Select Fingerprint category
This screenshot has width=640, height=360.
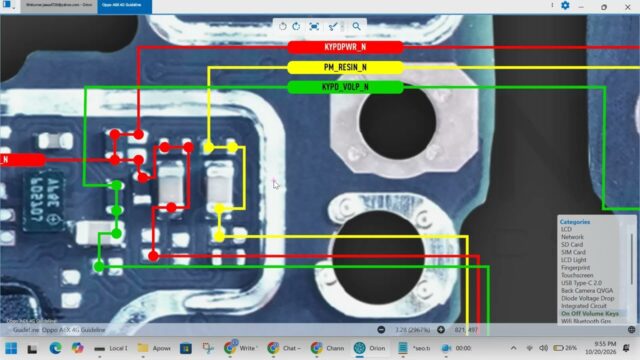pyautogui.click(x=576, y=268)
